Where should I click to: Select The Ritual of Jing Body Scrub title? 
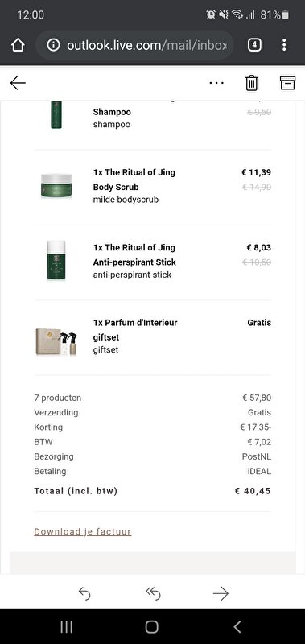[134, 180]
